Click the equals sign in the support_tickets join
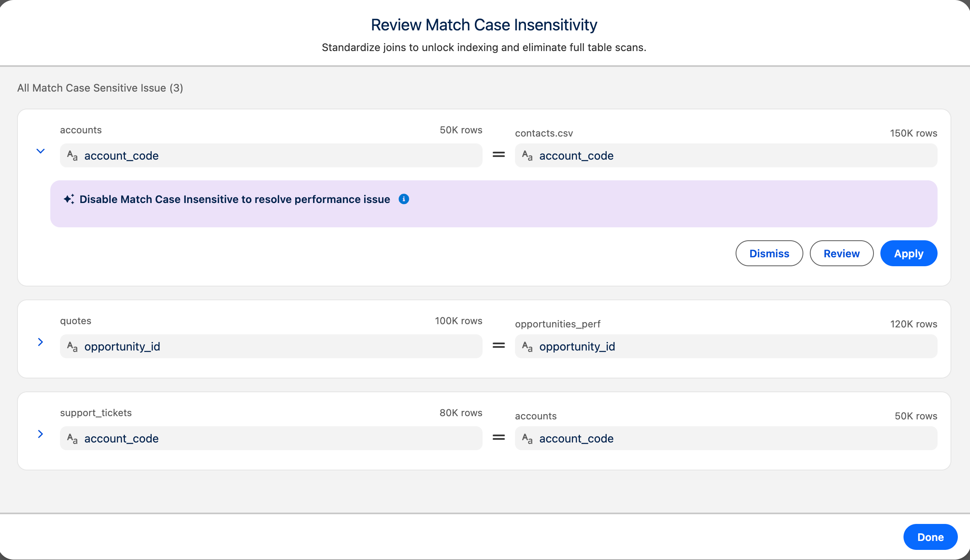 click(x=499, y=438)
